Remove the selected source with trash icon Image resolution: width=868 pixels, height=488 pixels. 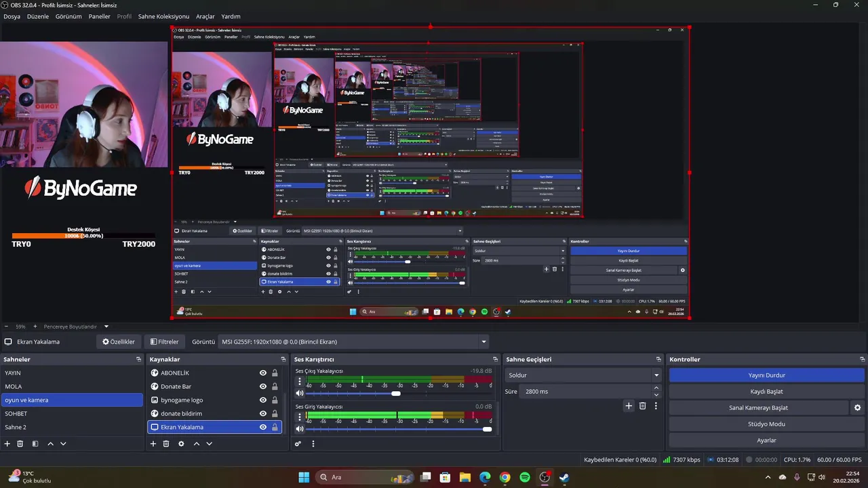(x=166, y=444)
